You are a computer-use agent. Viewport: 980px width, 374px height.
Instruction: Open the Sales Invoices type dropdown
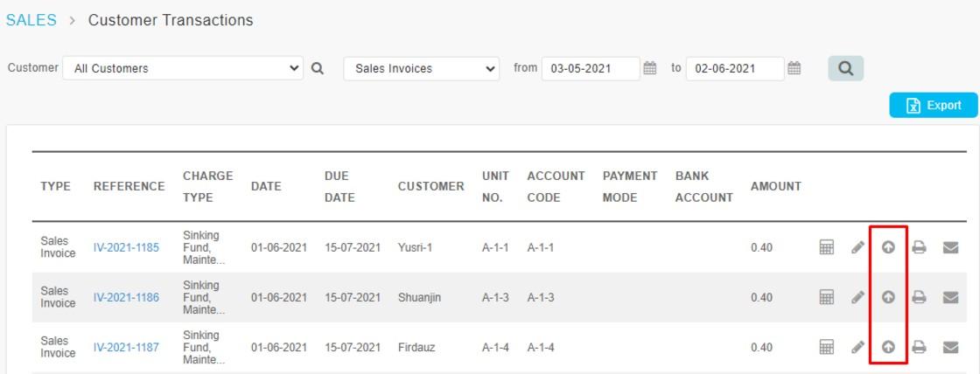tap(421, 68)
